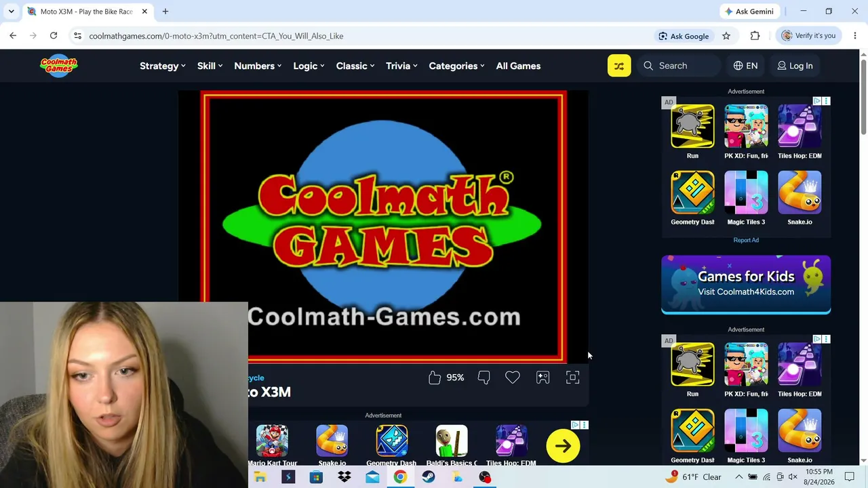Open the Run game icon above Report Ad
Image resolution: width=868 pixels, height=488 pixels.
click(x=692, y=126)
